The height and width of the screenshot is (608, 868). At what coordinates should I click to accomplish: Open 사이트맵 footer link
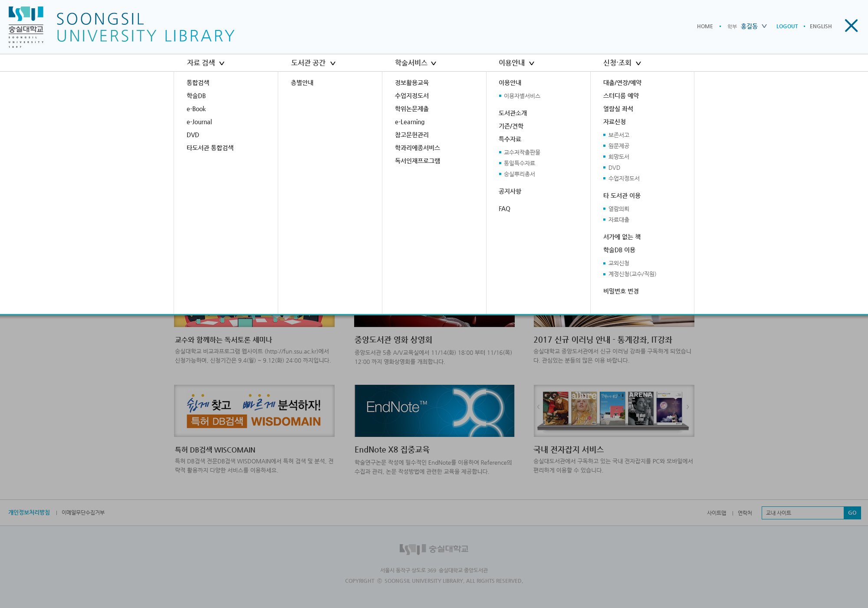716,513
